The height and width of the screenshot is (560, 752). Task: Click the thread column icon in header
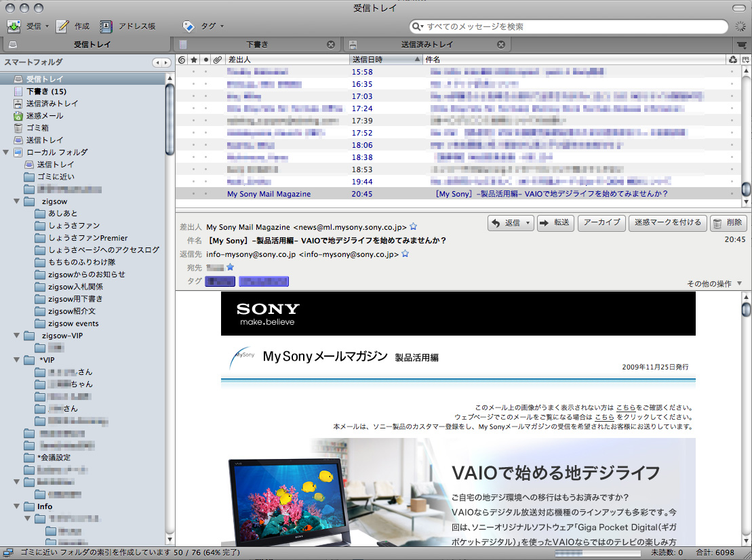coord(181,60)
